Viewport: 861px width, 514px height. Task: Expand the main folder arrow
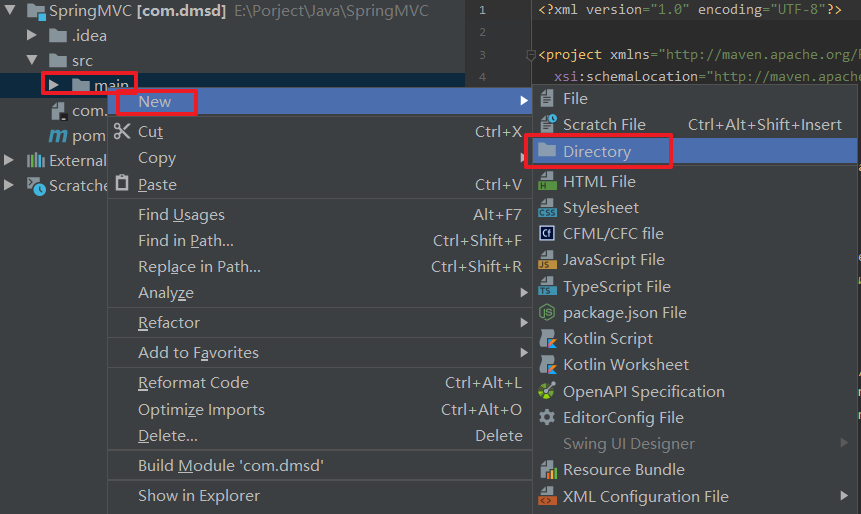click(x=53, y=85)
